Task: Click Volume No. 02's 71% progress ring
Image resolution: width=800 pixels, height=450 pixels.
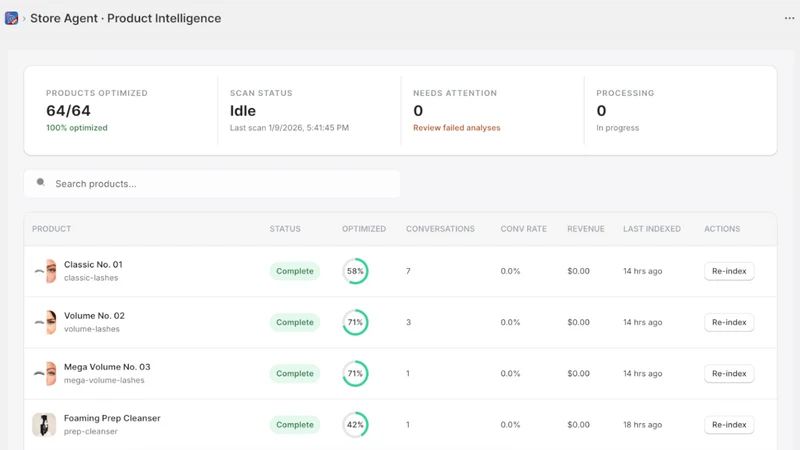Action: (x=355, y=322)
